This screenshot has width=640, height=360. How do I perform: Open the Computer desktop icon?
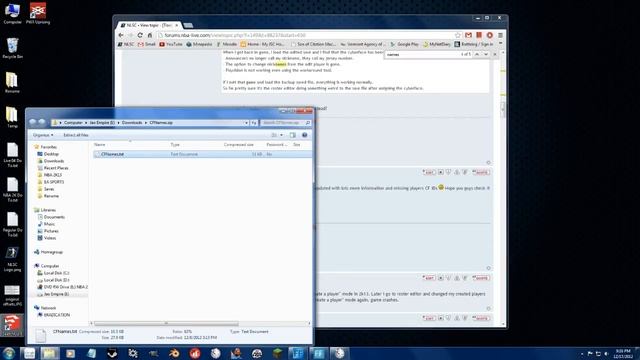12,13
